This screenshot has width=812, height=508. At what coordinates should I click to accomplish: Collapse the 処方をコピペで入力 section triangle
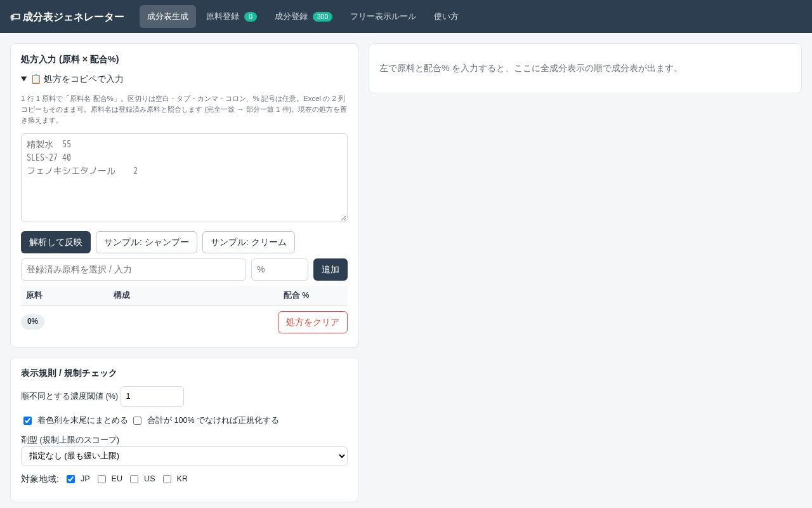point(24,79)
